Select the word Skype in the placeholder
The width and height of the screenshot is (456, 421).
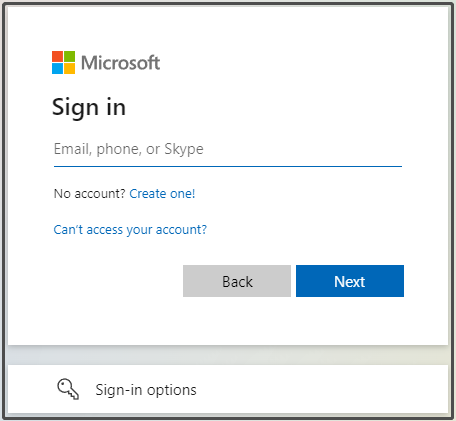click(x=184, y=149)
